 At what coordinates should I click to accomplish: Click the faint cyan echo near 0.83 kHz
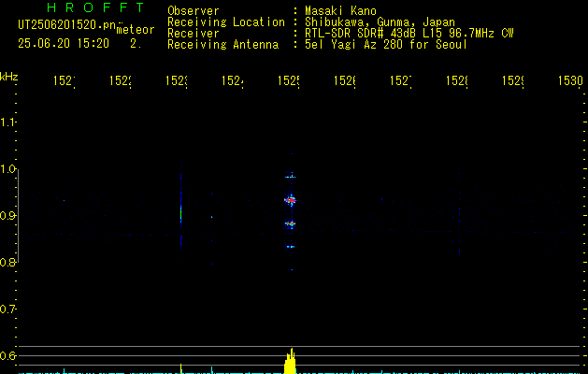click(x=290, y=247)
